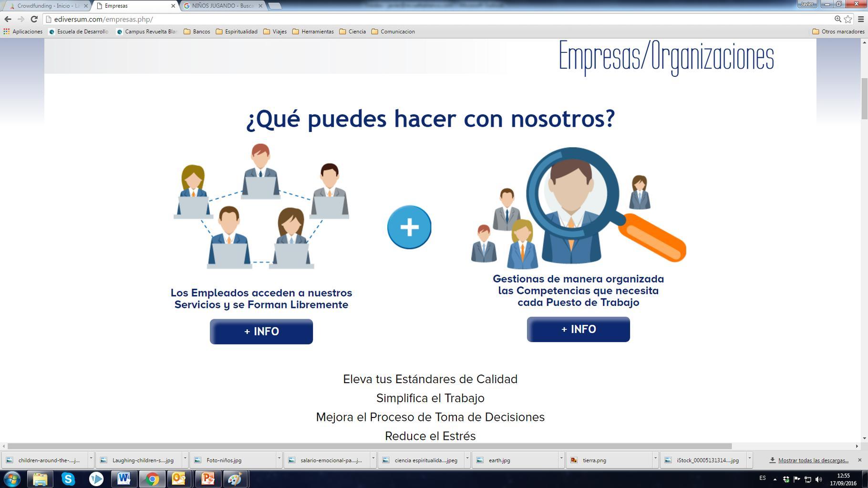Click the blue plus circle icon
This screenshot has height=488, width=868.
coord(409,227)
